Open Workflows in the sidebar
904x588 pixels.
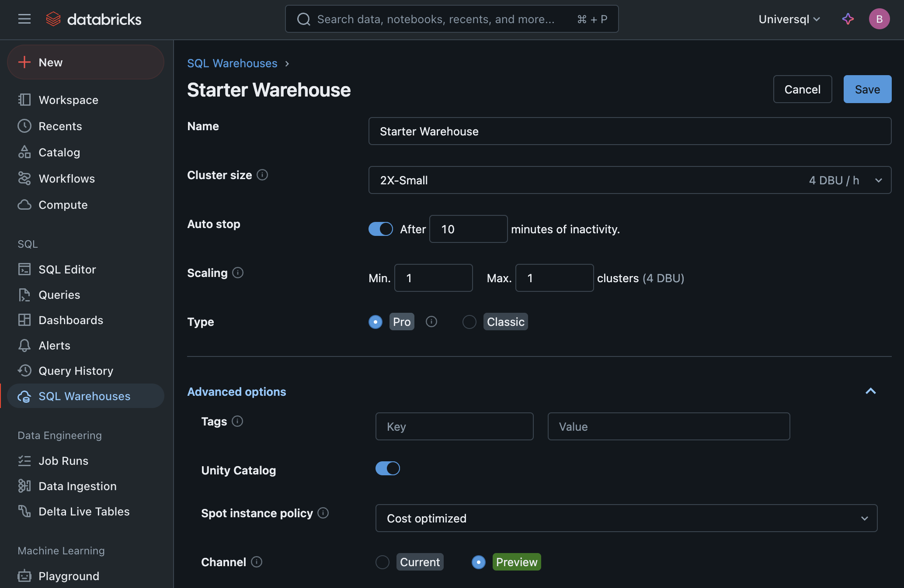pos(86,178)
